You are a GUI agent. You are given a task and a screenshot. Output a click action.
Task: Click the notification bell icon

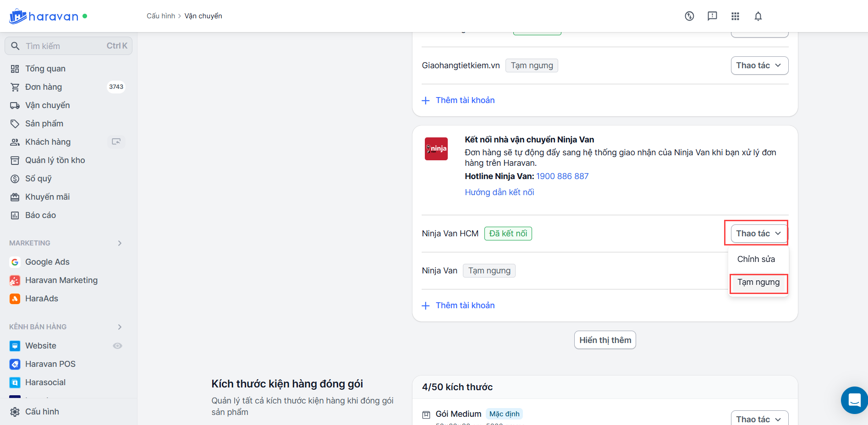(x=758, y=16)
